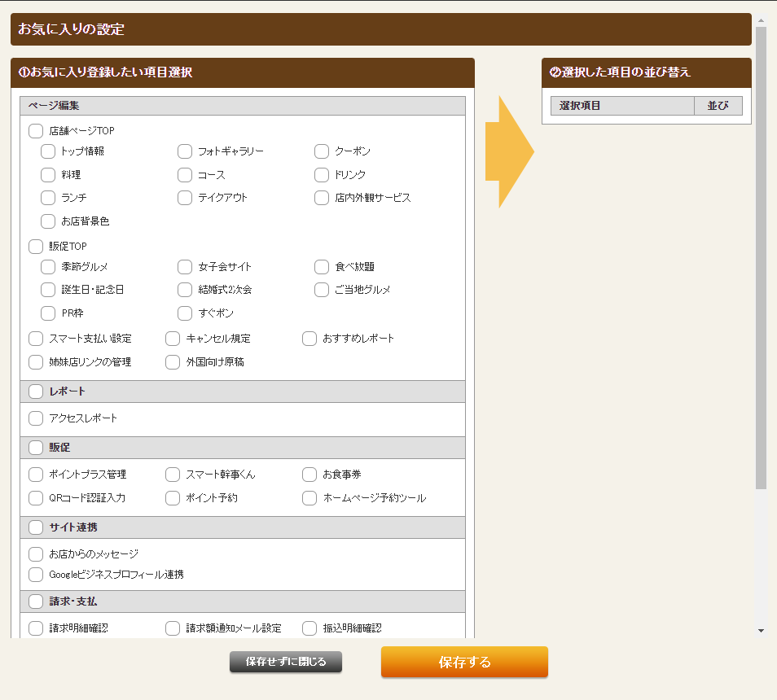777x700 pixels.
Task: Select QRコード認証入力 checkbox
Action: point(36,497)
